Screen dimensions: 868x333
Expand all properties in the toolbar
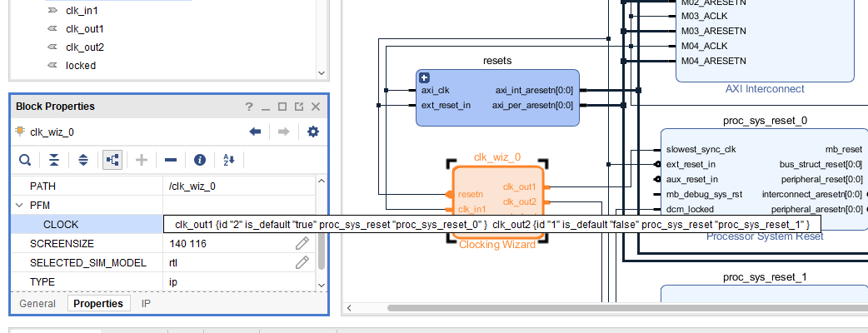(x=82, y=160)
